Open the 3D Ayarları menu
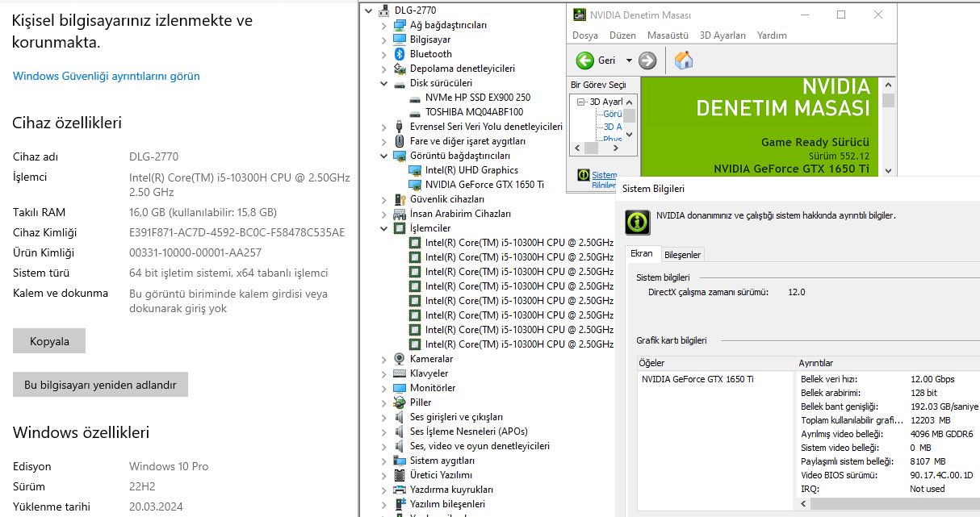Viewport: 980px width, 517px height. click(722, 35)
